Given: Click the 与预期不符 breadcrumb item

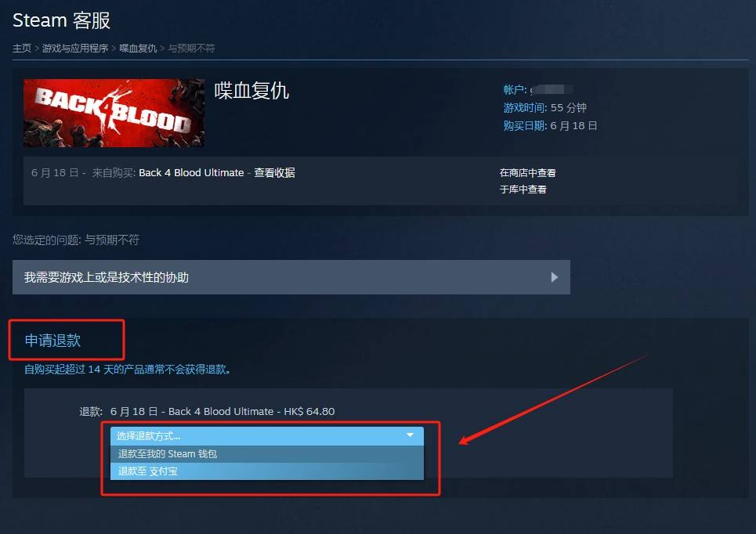Looking at the screenshot, I should point(191,49).
